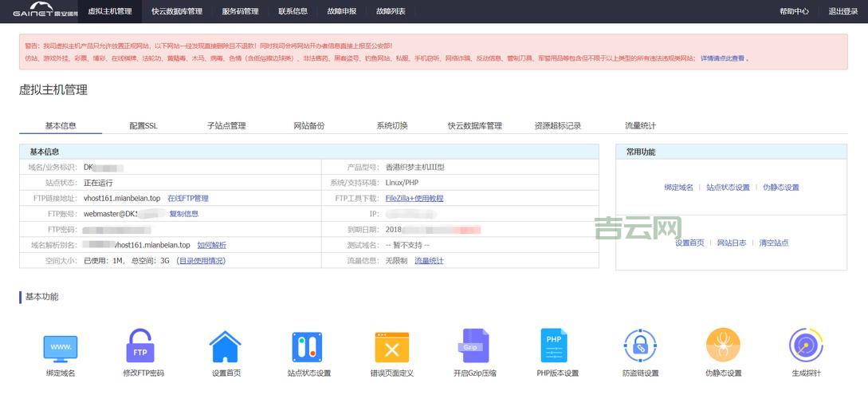This screenshot has width=868, height=399.
Task: Open 在线FTP管理 link
Action: pyautogui.click(x=188, y=199)
